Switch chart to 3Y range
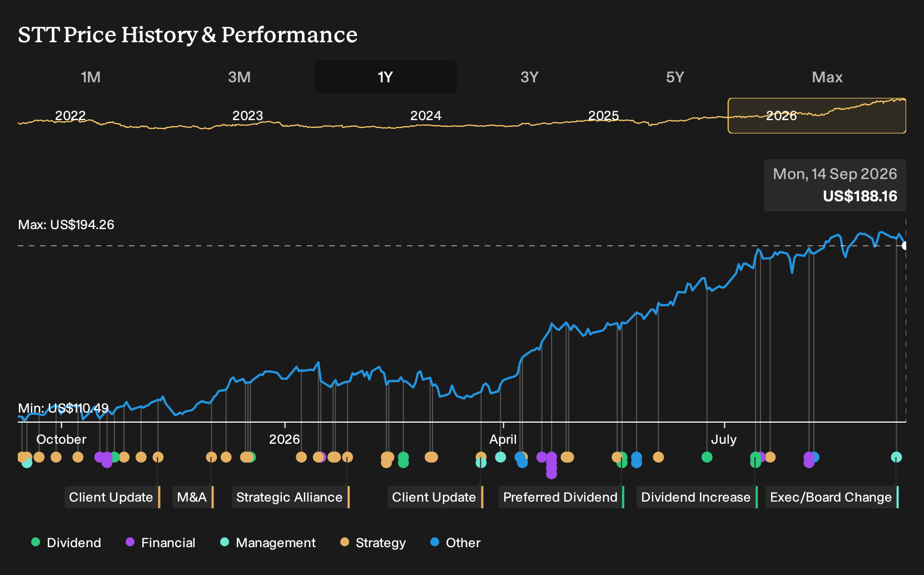Image resolution: width=924 pixels, height=575 pixels. pyautogui.click(x=529, y=77)
